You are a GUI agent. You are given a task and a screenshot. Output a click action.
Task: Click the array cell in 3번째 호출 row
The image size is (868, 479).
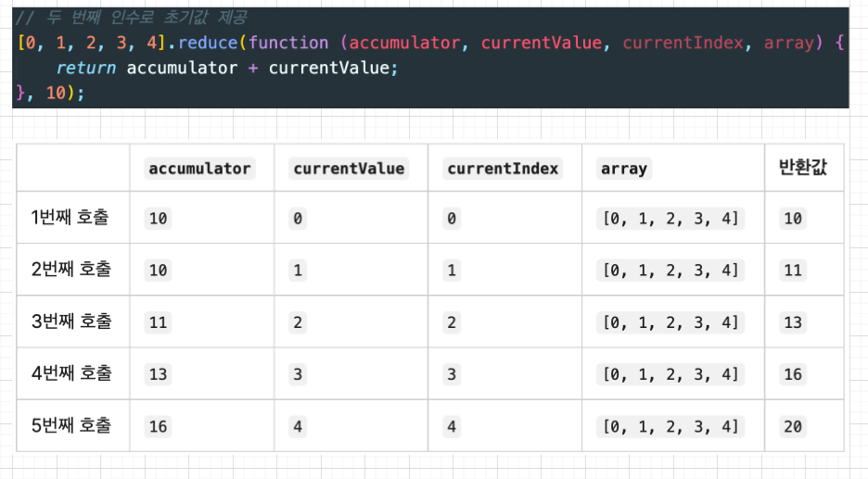click(670, 322)
